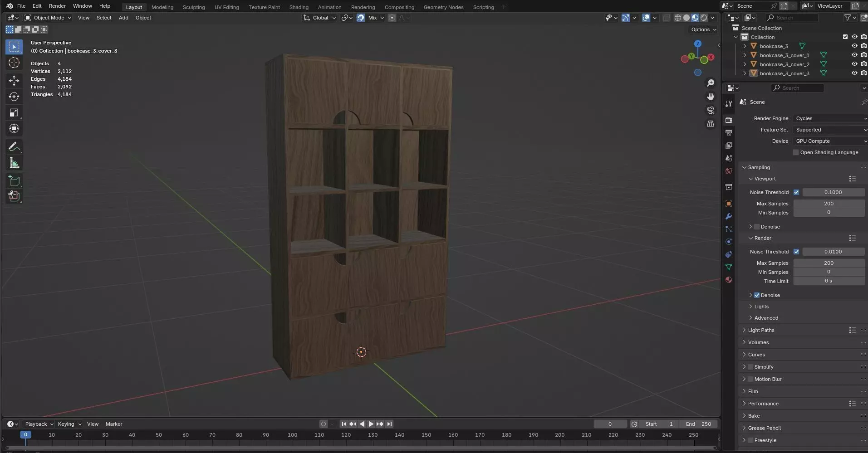Open the World properties tab

[x=729, y=171]
